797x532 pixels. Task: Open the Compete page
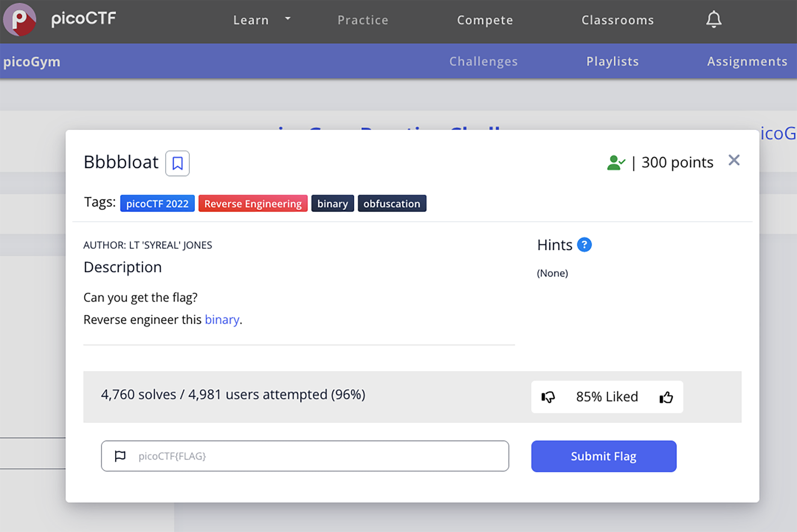(485, 20)
